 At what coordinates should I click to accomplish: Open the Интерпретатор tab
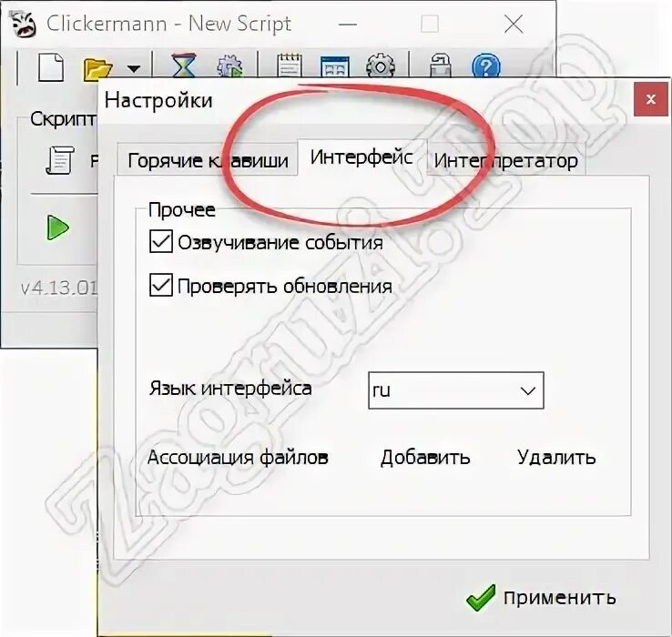click(x=505, y=161)
